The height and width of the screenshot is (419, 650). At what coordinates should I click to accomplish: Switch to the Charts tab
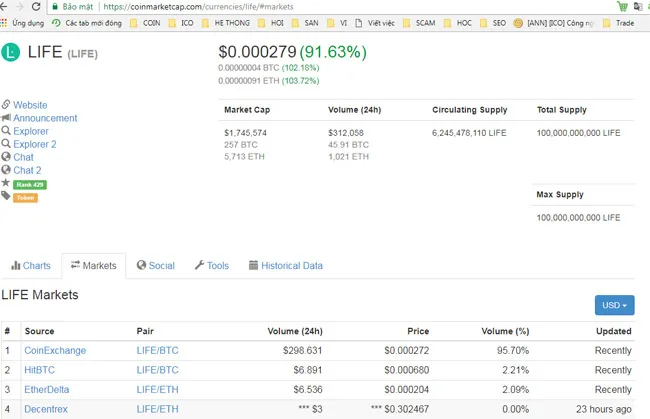31,266
